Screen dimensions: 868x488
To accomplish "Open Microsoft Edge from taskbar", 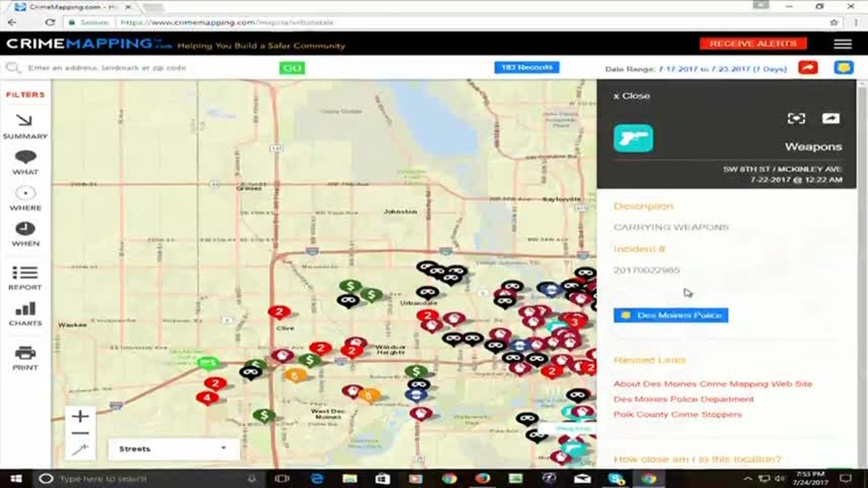I will (317, 479).
